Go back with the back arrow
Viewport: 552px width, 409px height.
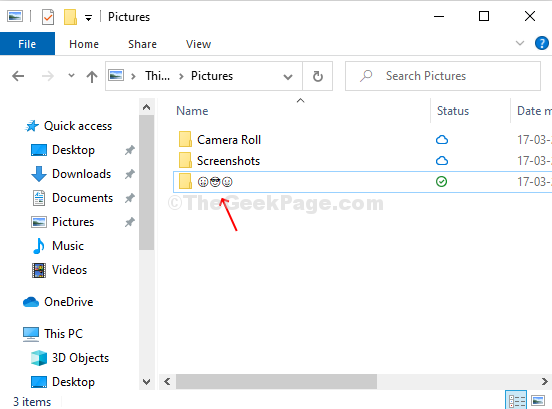coord(18,76)
